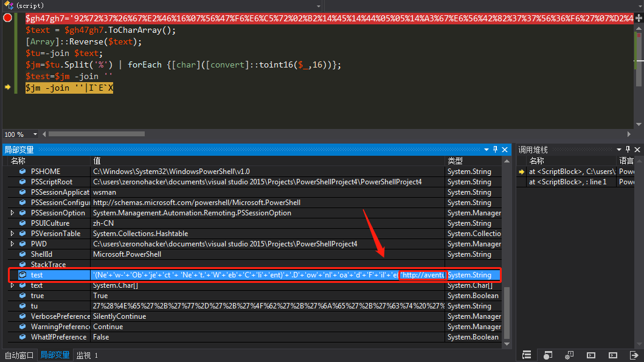The image size is (644, 362).
Task: Click the PSUICulture value zh-CN
Action: point(103,223)
